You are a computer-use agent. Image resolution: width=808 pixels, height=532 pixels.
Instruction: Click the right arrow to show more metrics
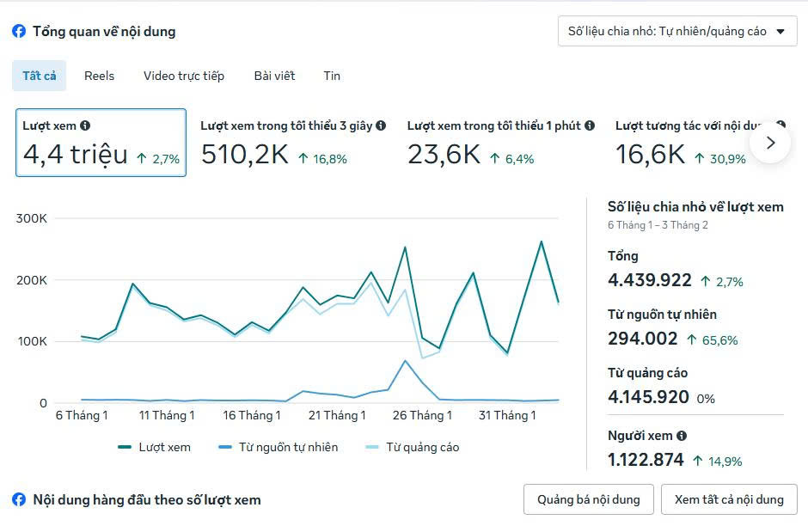[770, 143]
